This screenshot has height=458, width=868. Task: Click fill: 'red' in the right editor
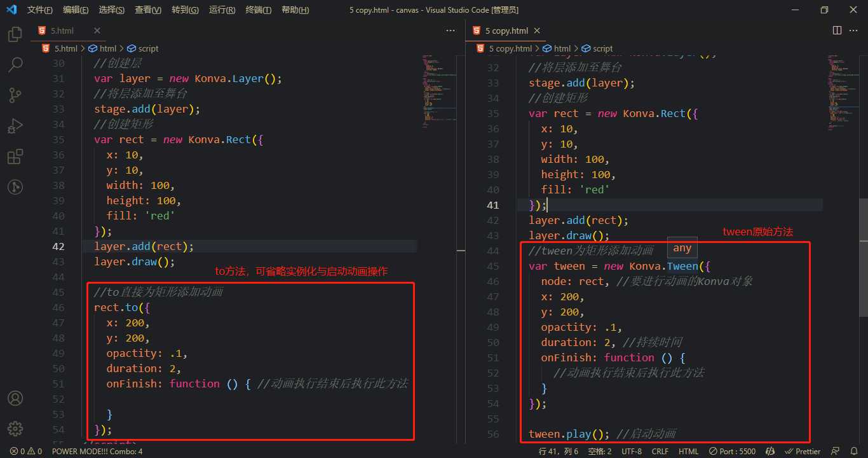pos(576,190)
